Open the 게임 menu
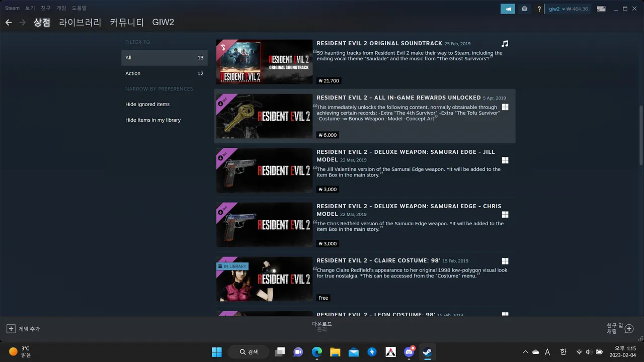Screen dimensions: 644x362 pyautogui.click(x=61, y=8)
